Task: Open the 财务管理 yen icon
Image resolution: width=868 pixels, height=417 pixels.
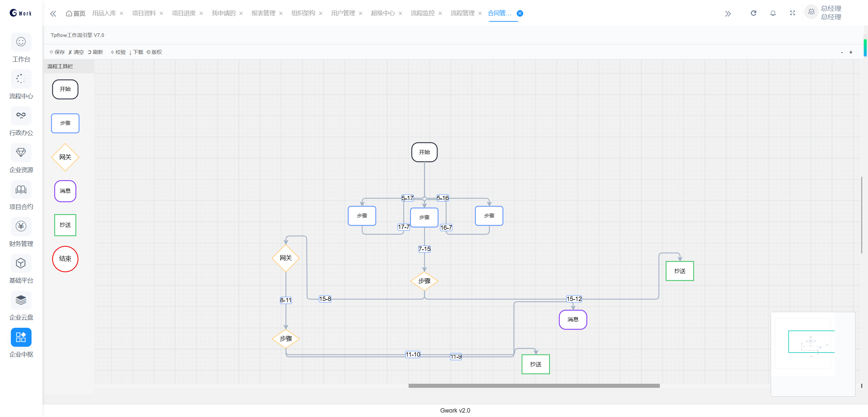Action: tap(21, 226)
